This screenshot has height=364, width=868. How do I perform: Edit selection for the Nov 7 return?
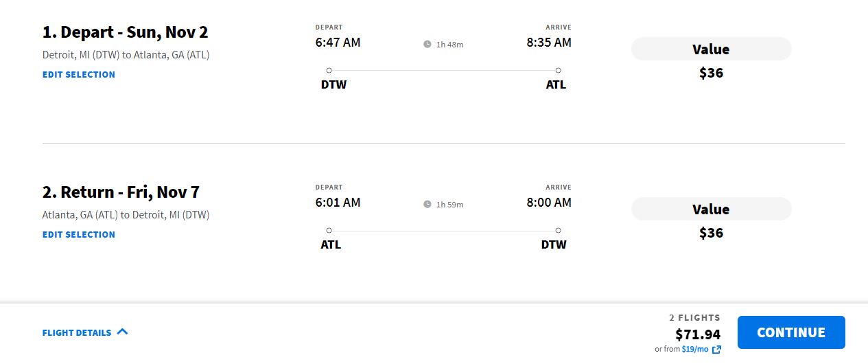(x=79, y=234)
